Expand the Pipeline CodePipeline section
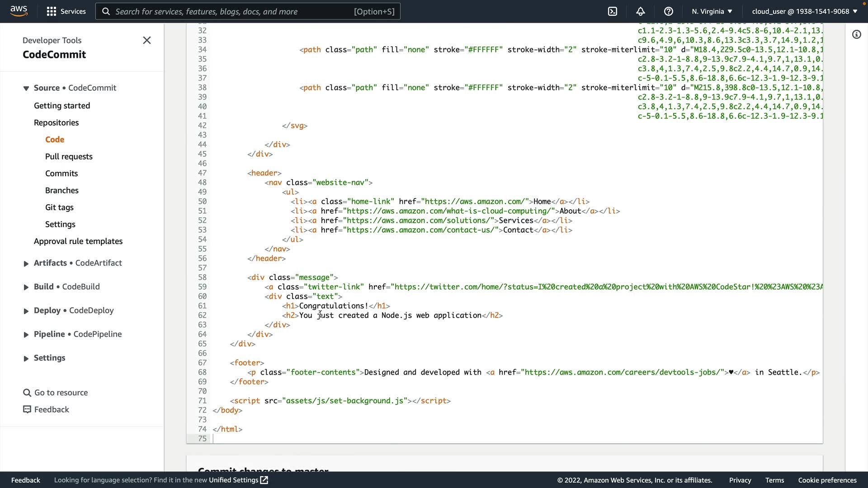Image resolution: width=868 pixels, height=488 pixels. click(26, 335)
